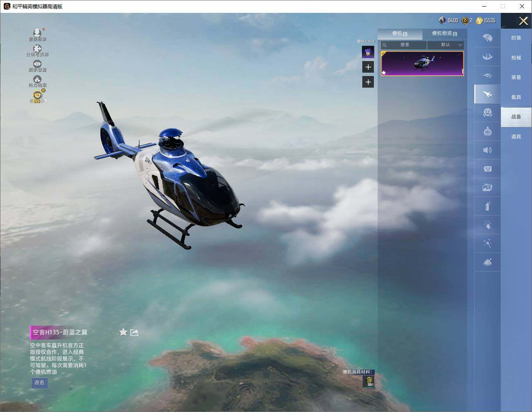
Task: Open the 热力档案 flame icon
Action: (x=37, y=79)
